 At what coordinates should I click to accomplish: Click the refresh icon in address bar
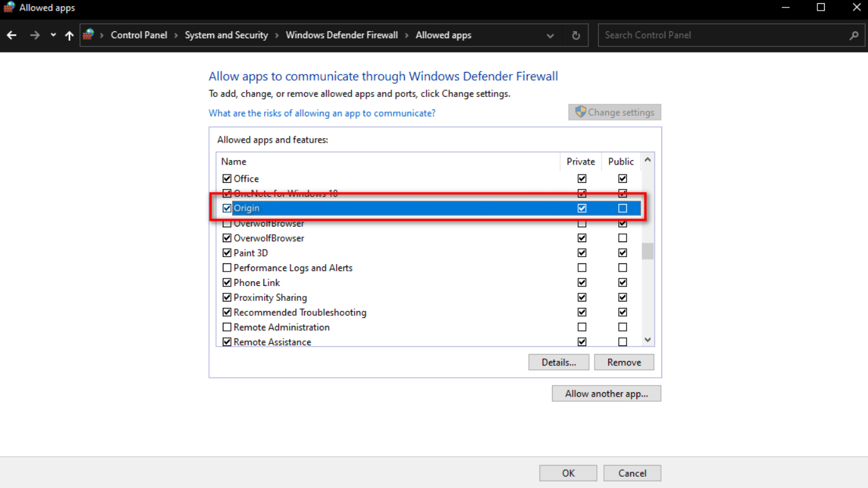pyautogui.click(x=575, y=35)
